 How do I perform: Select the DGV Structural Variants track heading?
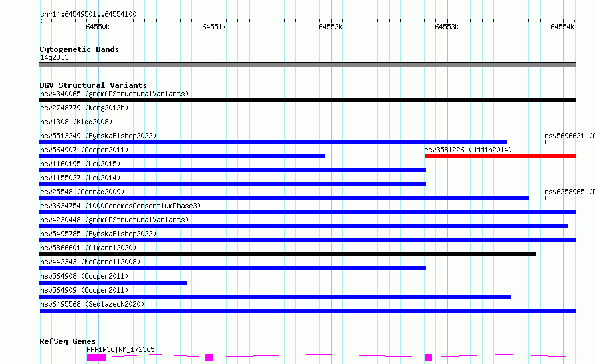94,85
